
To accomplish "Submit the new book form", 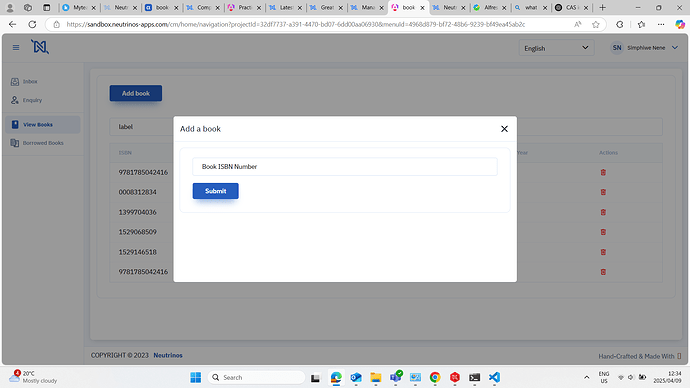I will pos(216,191).
